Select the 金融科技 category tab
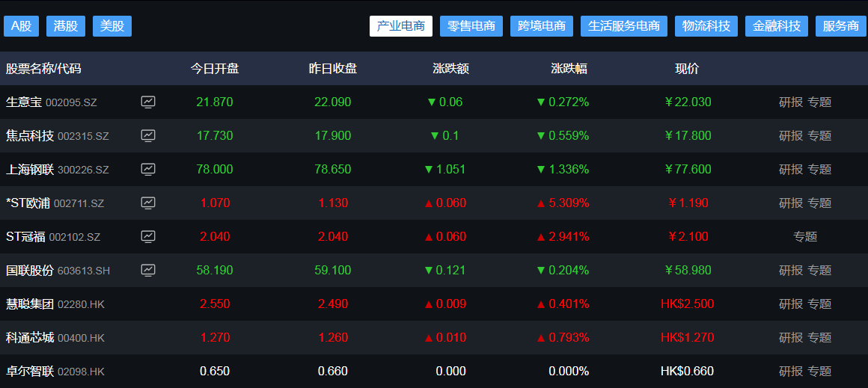Viewport: 868px width, 388px height. (x=777, y=26)
